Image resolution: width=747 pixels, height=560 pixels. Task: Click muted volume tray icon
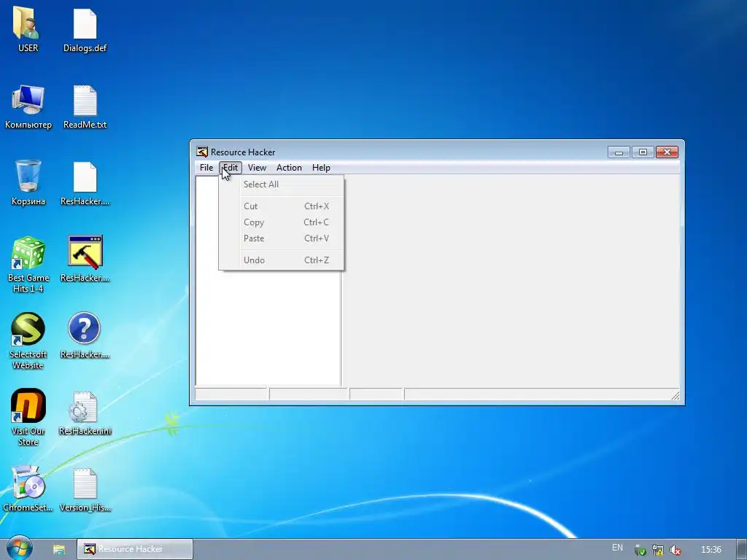(675, 550)
